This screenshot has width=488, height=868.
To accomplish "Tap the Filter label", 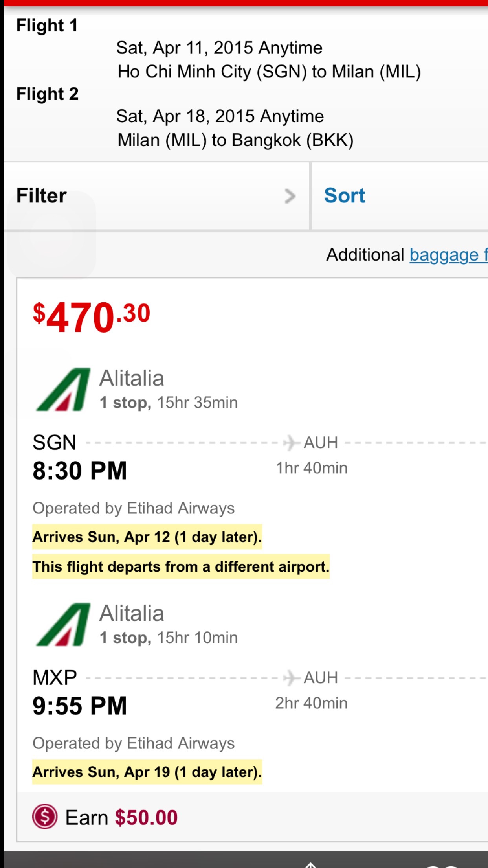I will click(x=42, y=195).
